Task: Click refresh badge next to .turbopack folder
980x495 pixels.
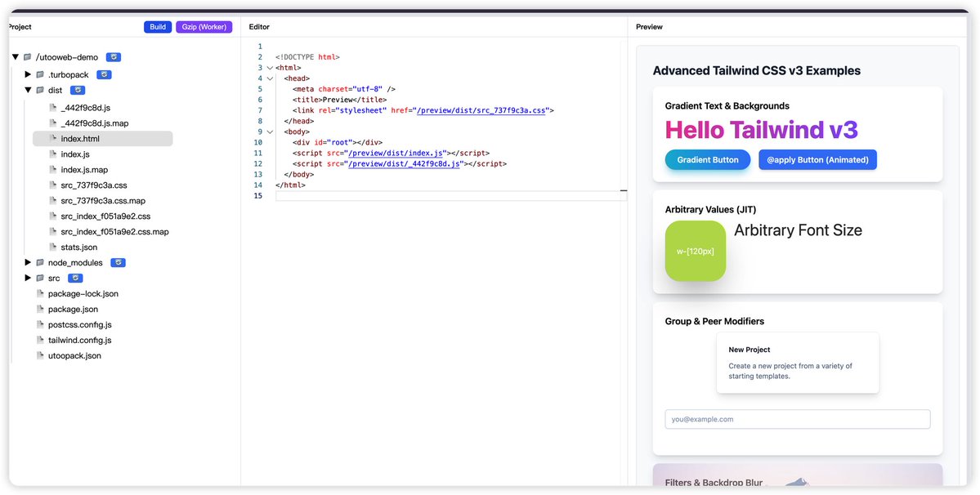Action: point(104,75)
